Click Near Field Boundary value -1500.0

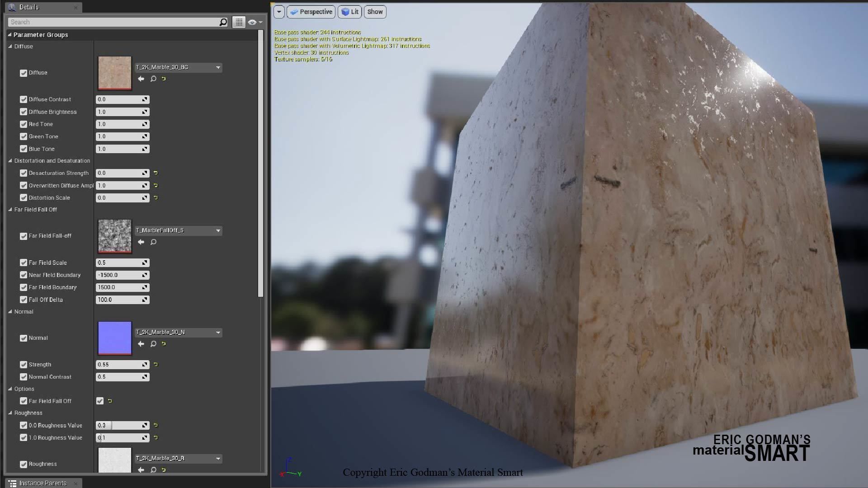123,275
